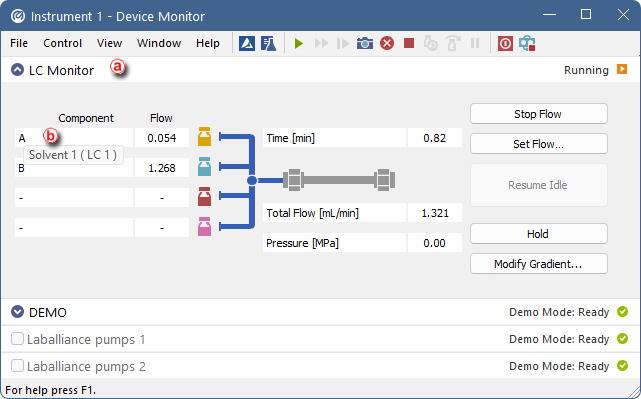Maximize the Device Monitor window
This screenshot has height=399, width=641.
586,14
